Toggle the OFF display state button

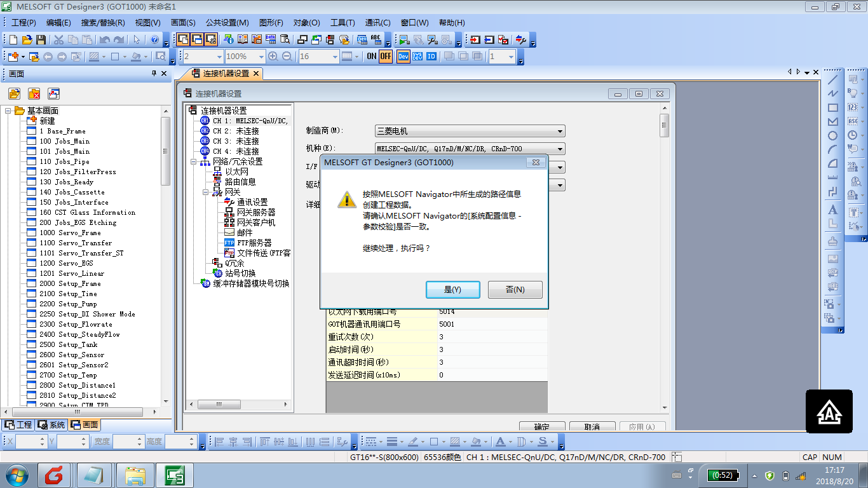pos(386,57)
